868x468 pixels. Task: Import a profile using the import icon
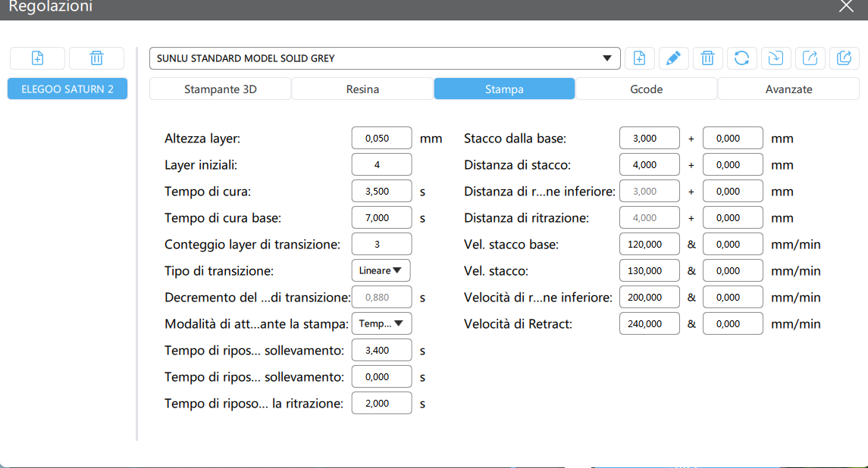776,58
